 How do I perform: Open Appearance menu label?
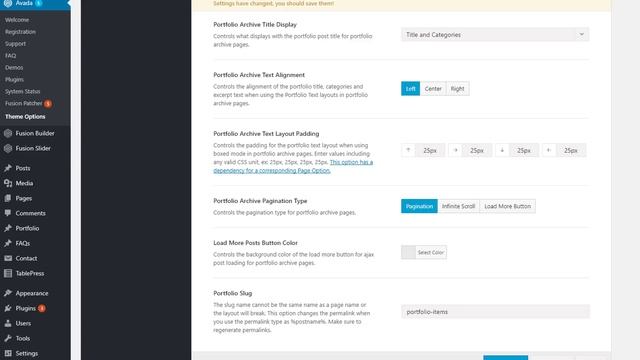click(x=32, y=293)
